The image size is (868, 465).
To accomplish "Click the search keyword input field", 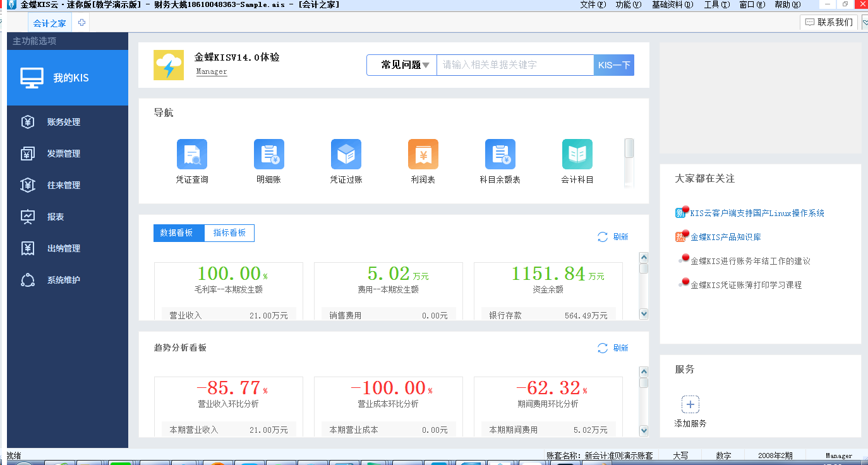I will tap(515, 65).
